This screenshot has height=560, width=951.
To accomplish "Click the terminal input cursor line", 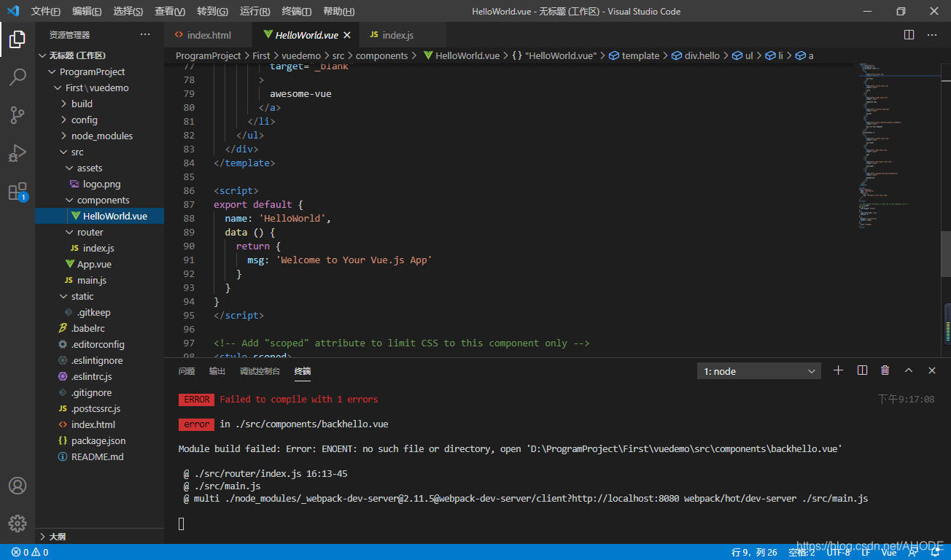I will [182, 524].
